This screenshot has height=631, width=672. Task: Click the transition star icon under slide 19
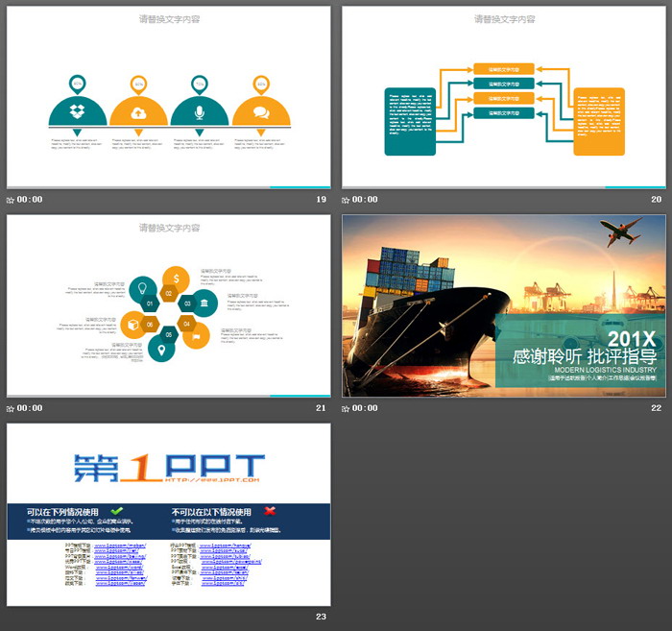[x=11, y=200]
